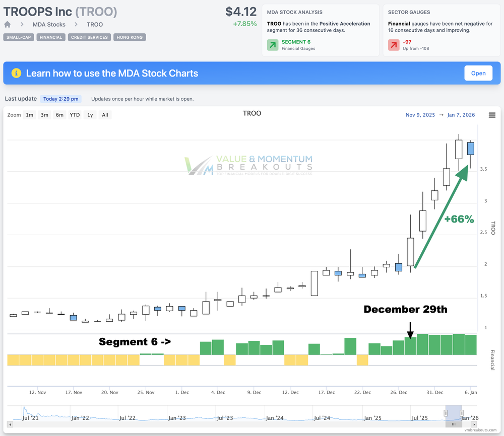Open the chart hamburger context menu
This screenshot has height=436, width=504.
coord(492,115)
